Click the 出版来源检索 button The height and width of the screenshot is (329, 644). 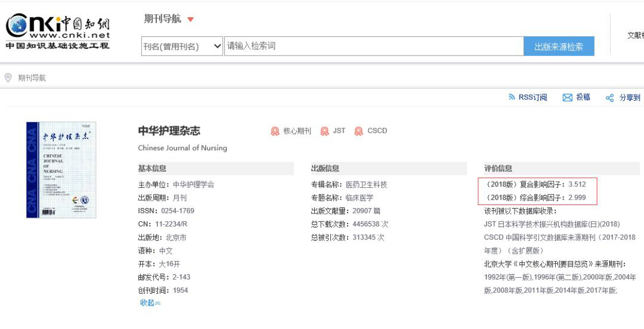coord(559,46)
